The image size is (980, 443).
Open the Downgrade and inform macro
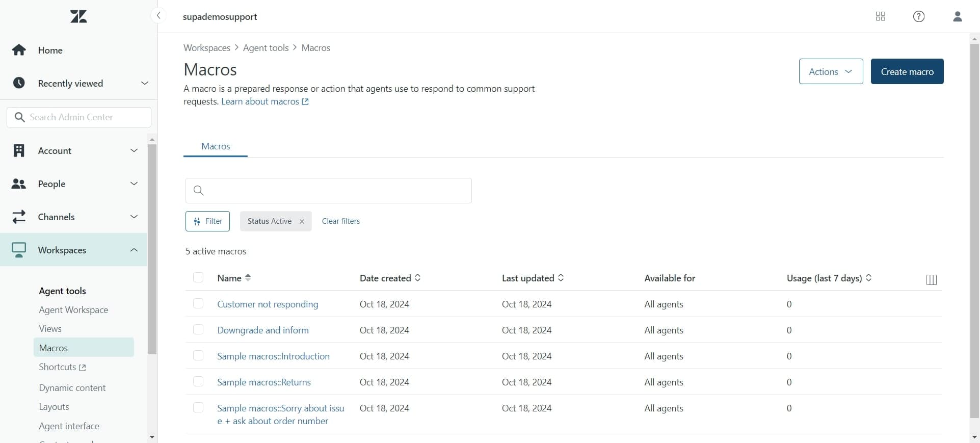tap(263, 330)
